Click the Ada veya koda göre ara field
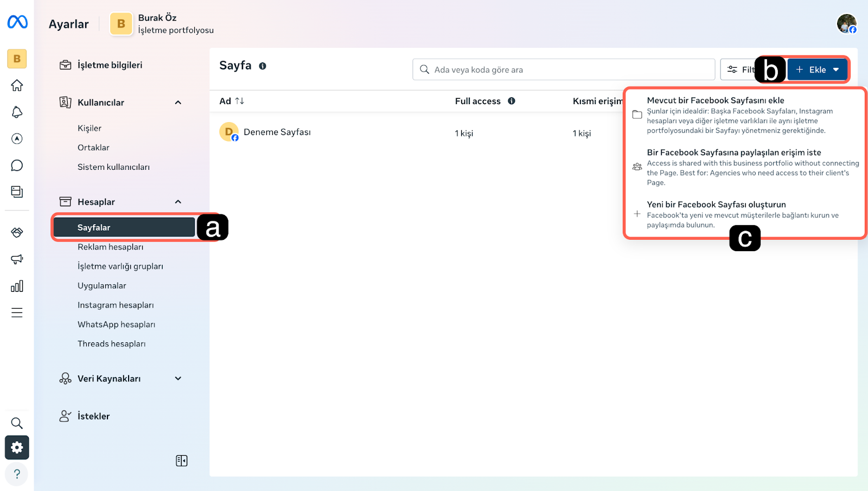This screenshot has height=491, width=868. [564, 69]
